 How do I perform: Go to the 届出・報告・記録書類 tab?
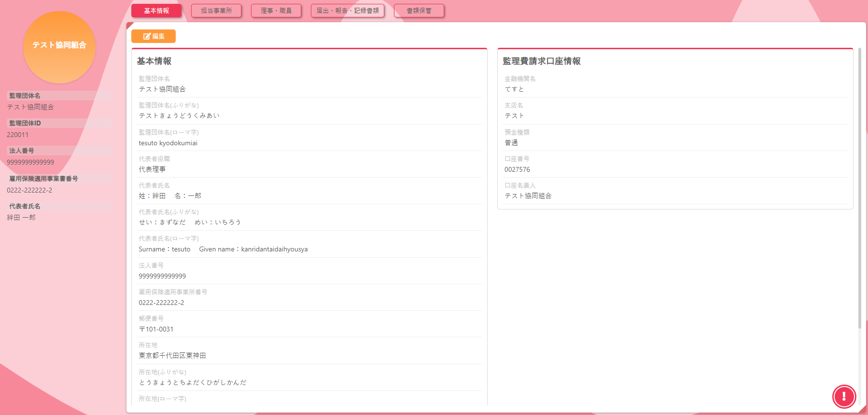tap(348, 11)
